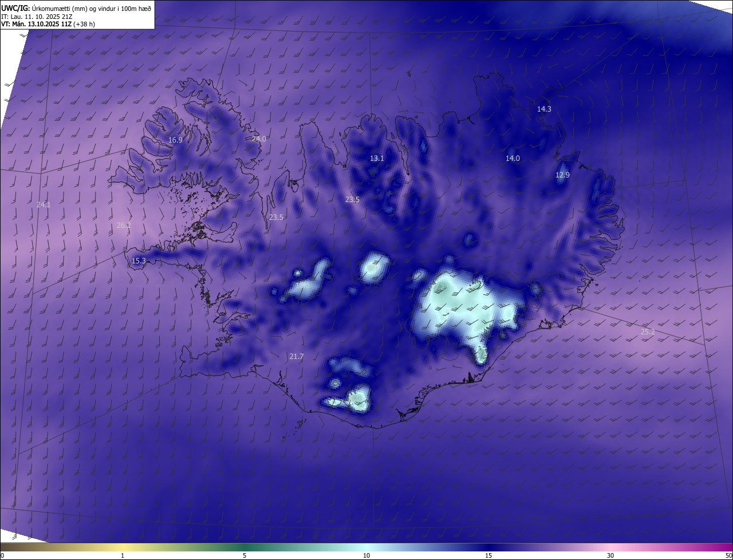The height and width of the screenshot is (560, 733).
Task: Click the 1 tick on the color scale
Action: [x=123, y=556]
